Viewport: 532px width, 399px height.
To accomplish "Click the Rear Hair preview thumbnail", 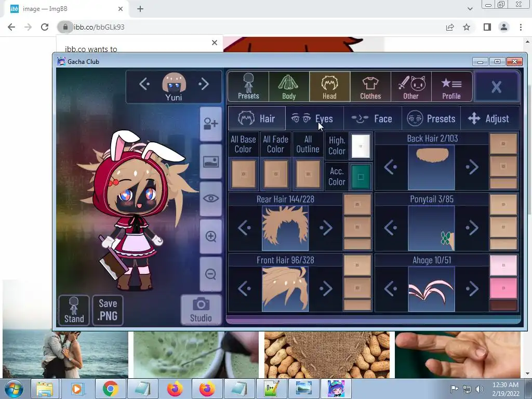I will click(x=285, y=229).
